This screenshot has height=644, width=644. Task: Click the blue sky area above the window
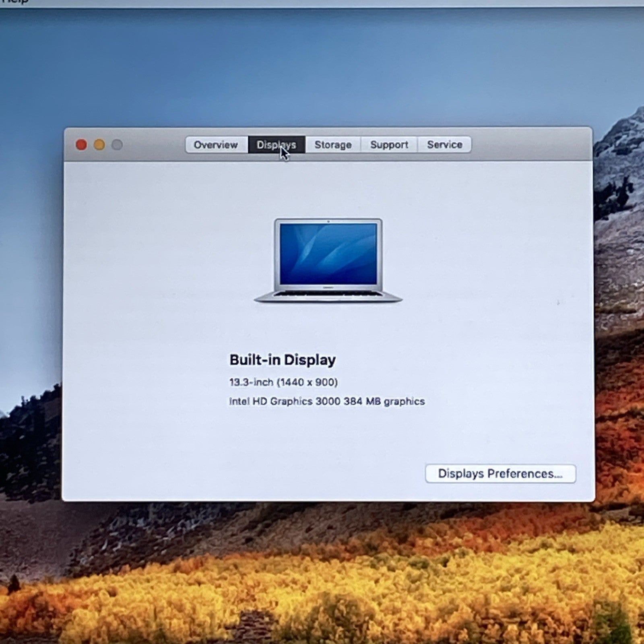click(x=322, y=68)
